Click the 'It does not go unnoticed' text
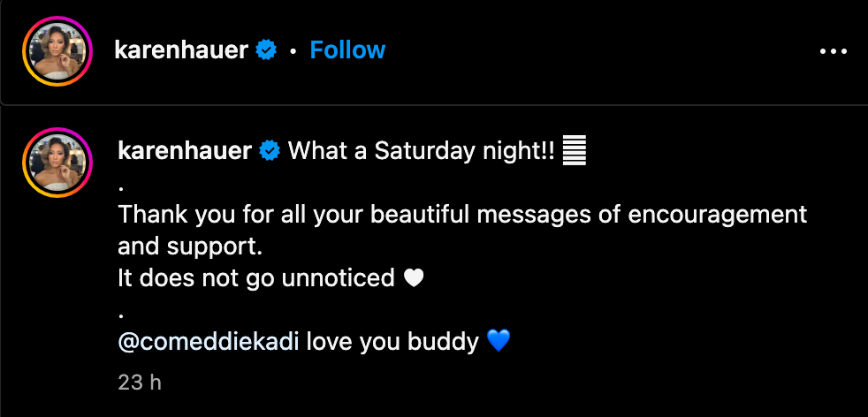This screenshot has width=868, height=417. coord(255,278)
